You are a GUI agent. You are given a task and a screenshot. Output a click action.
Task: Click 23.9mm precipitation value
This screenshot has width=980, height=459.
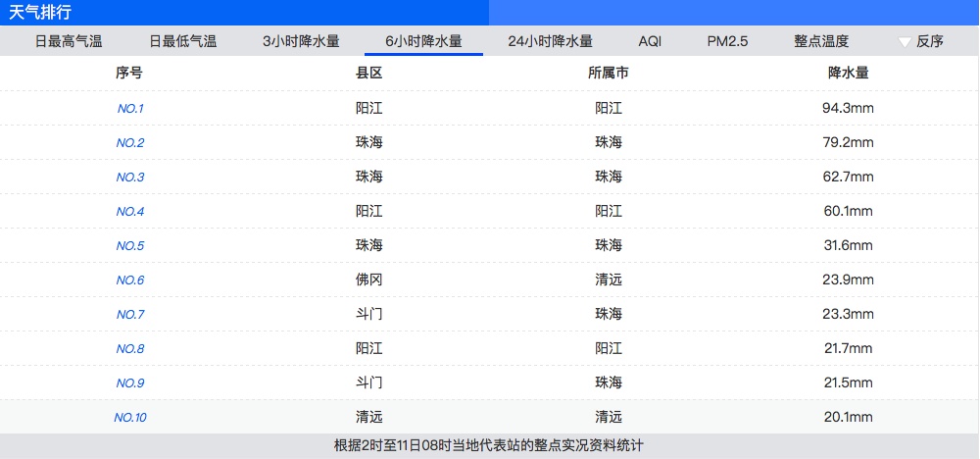click(848, 280)
